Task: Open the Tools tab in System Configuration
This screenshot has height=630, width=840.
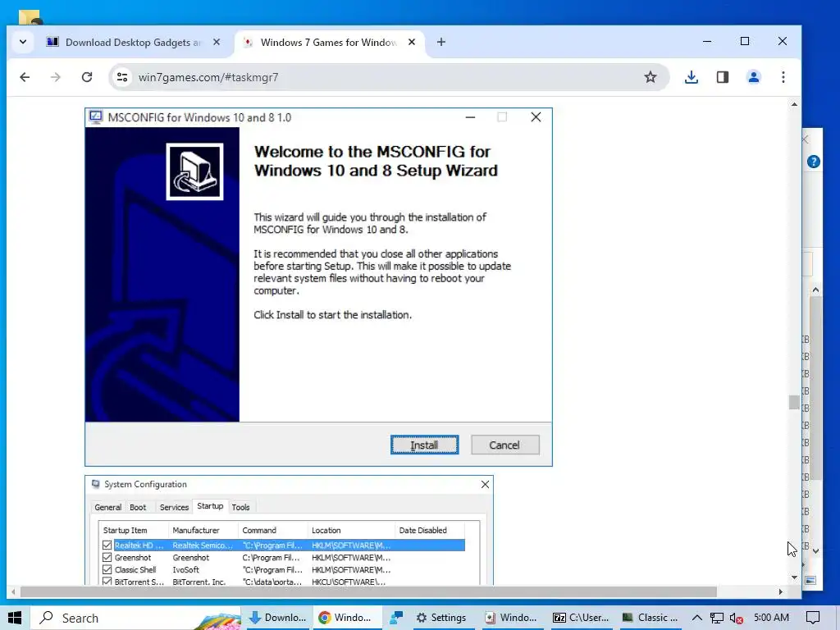Action: (240, 507)
